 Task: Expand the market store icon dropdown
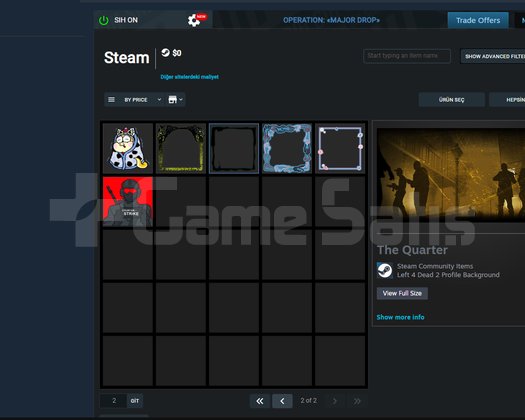click(x=176, y=99)
